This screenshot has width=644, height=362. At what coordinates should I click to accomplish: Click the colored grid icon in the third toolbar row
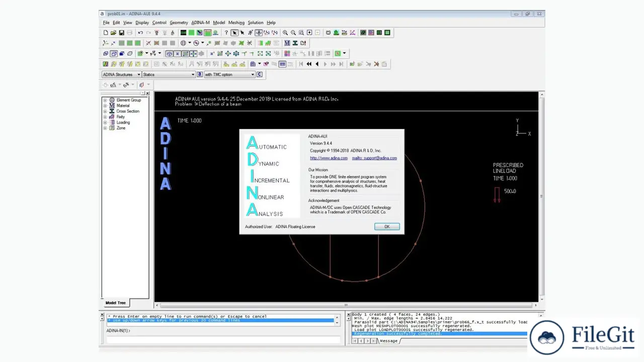click(x=287, y=54)
